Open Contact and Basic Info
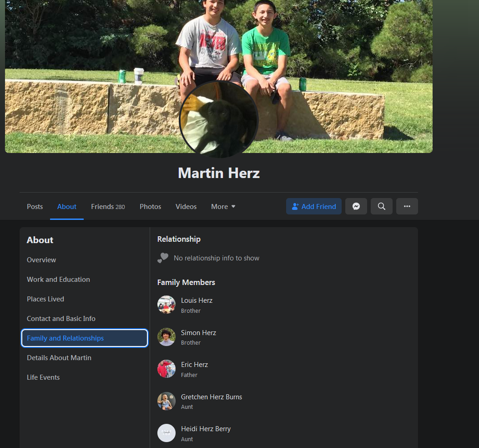479x448 pixels. point(84,319)
